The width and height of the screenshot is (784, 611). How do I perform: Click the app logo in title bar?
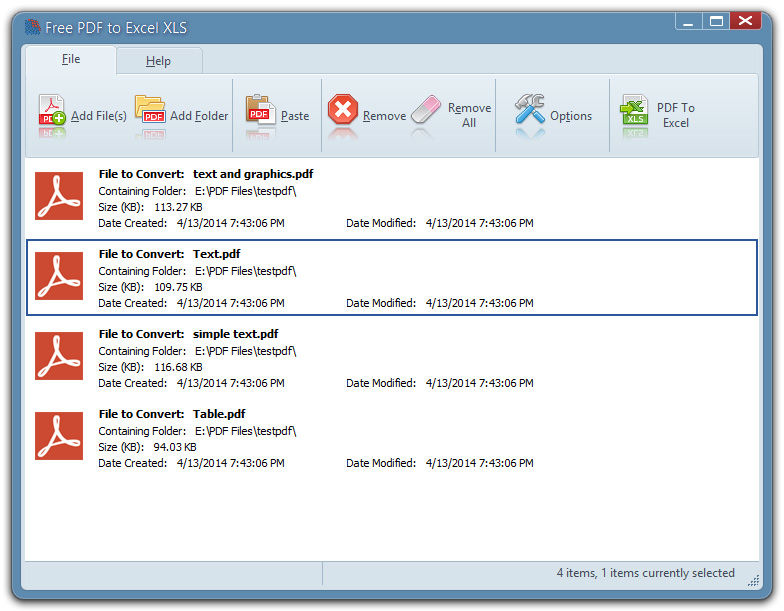click(x=32, y=27)
